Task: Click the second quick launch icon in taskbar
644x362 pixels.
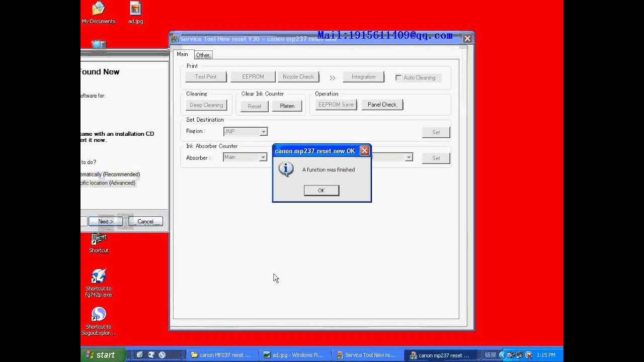Action: pyautogui.click(x=150, y=355)
